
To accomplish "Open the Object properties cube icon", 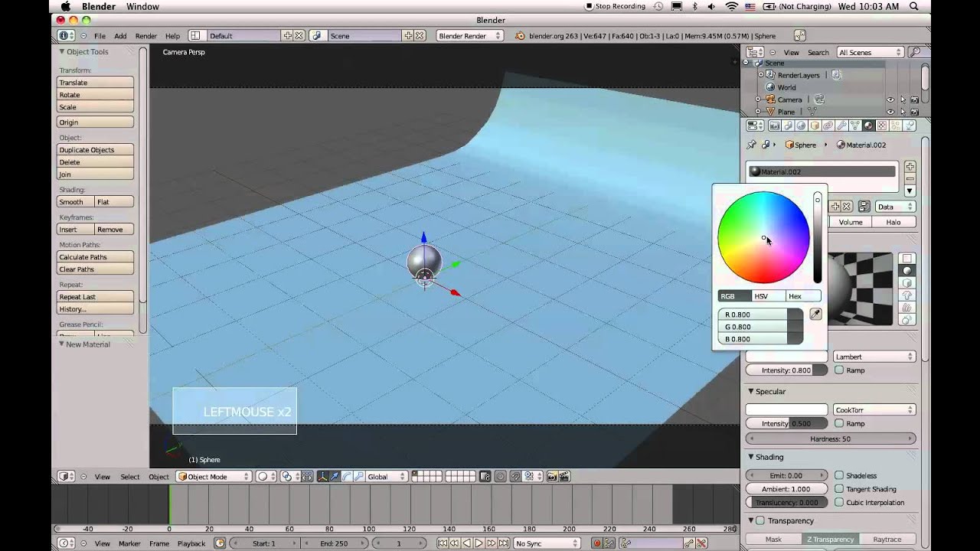I will [x=815, y=126].
